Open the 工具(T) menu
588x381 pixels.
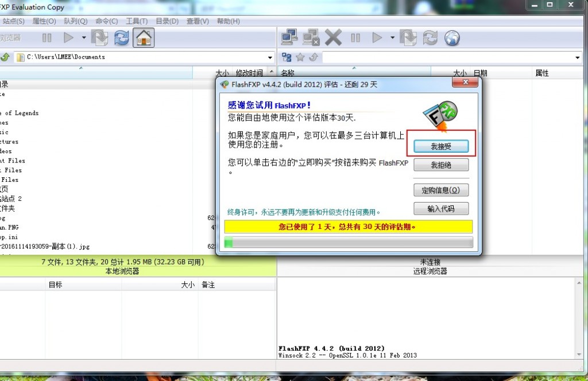pos(137,21)
